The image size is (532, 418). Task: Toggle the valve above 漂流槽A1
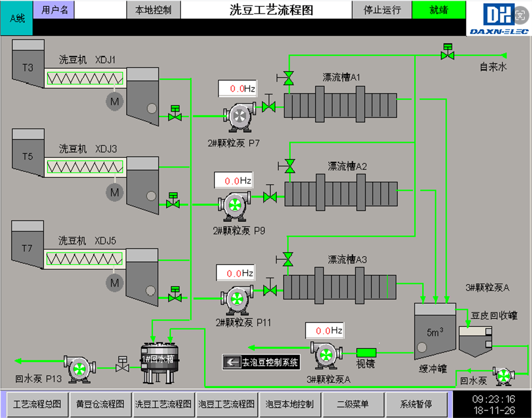point(288,78)
